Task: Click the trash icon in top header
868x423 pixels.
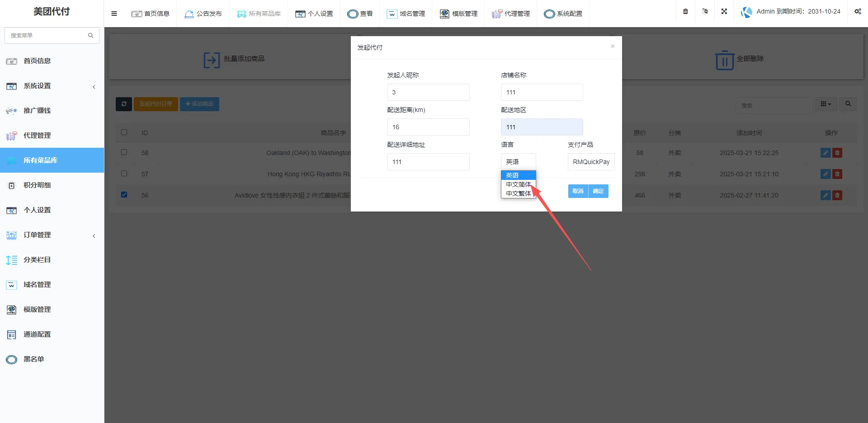Action: [x=685, y=11]
